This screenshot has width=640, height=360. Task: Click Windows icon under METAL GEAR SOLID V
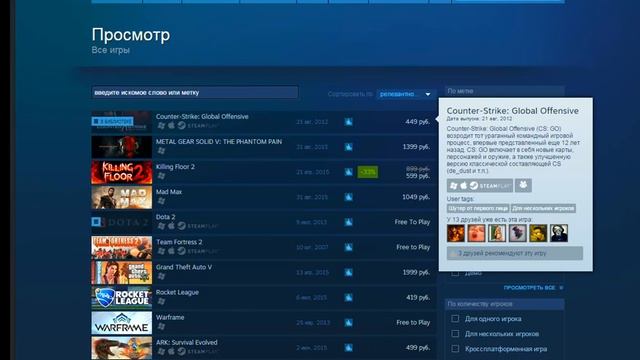(x=161, y=151)
